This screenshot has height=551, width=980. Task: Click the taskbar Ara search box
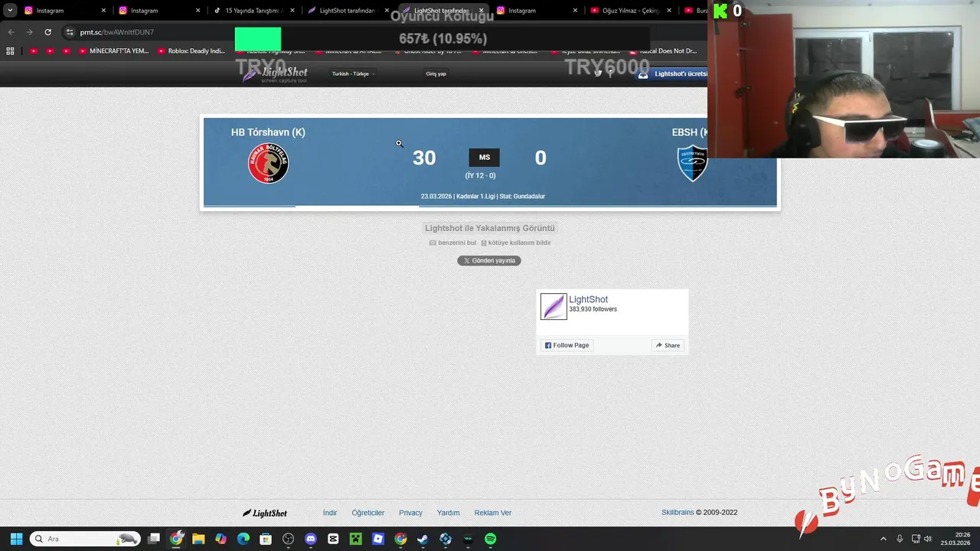pyautogui.click(x=86, y=539)
